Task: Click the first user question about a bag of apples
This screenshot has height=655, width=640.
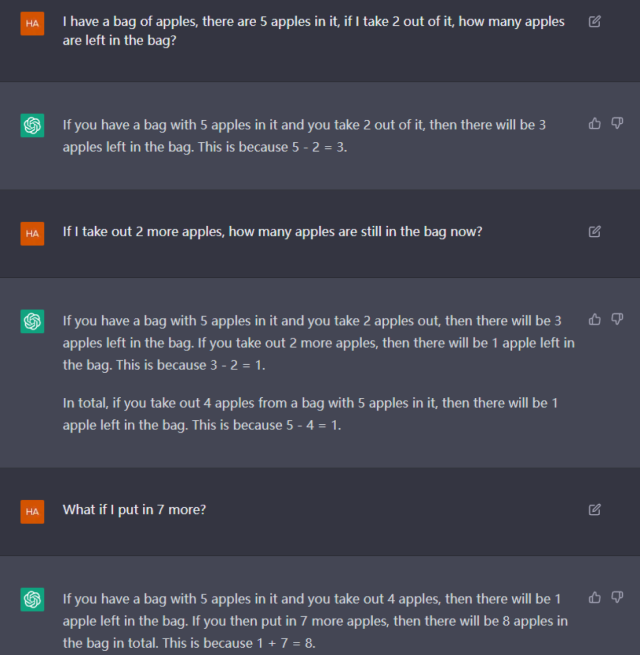Action: (x=313, y=31)
